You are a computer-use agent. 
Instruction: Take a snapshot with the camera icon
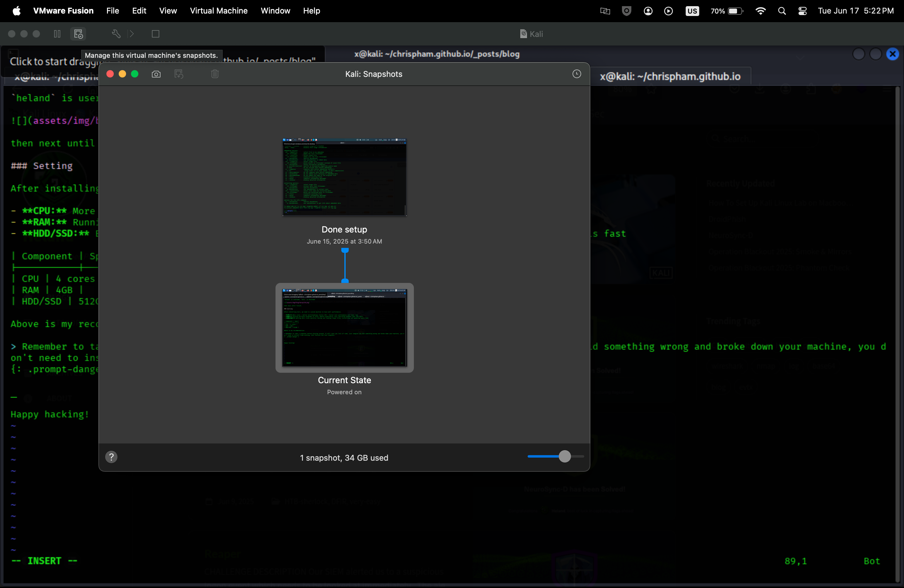coord(156,74)
